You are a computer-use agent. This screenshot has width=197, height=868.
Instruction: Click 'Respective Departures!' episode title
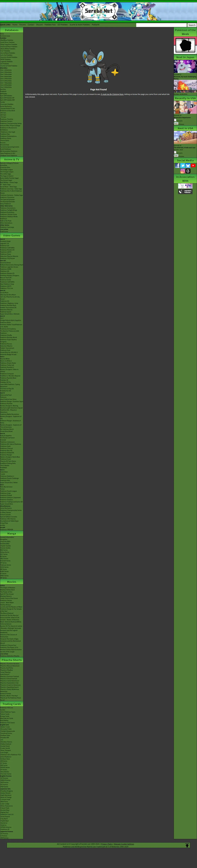tap(182, 118)
